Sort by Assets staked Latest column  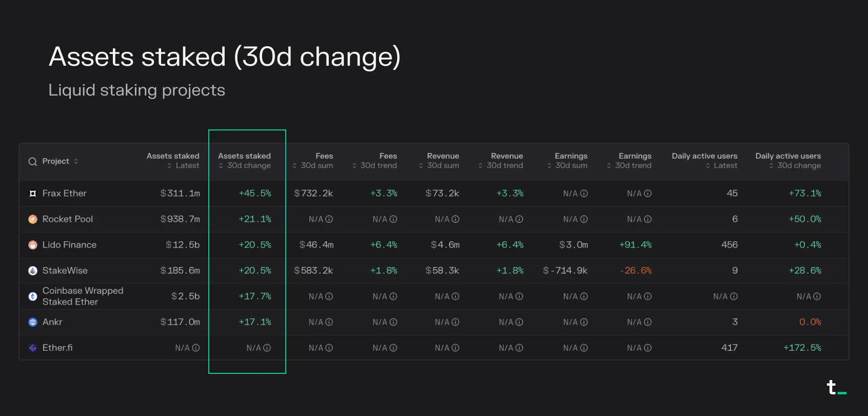tap(173, 161)
